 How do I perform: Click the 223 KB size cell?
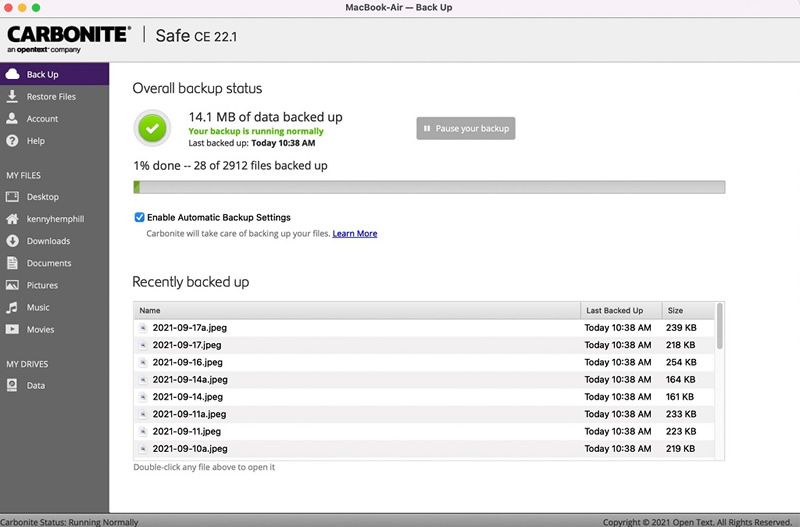[681, 432]
